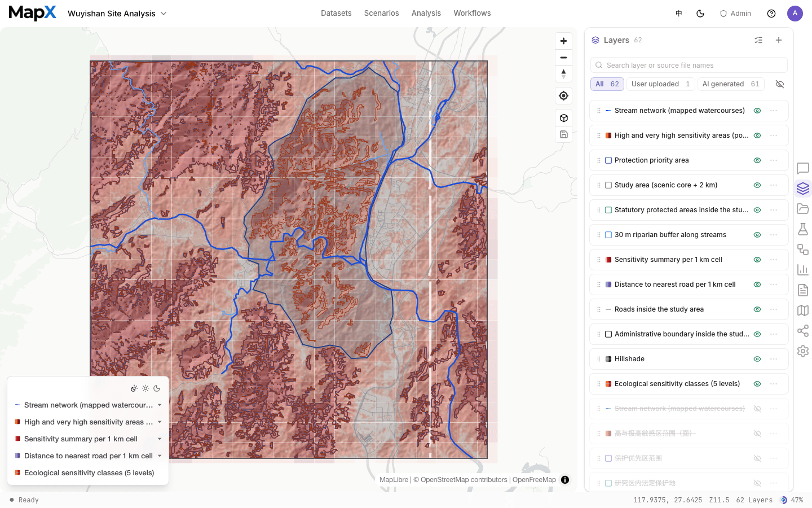The height and width of the screenshot is (508, 812).
Task: Filter layers by User uploaded
Action: coord(660,84)
